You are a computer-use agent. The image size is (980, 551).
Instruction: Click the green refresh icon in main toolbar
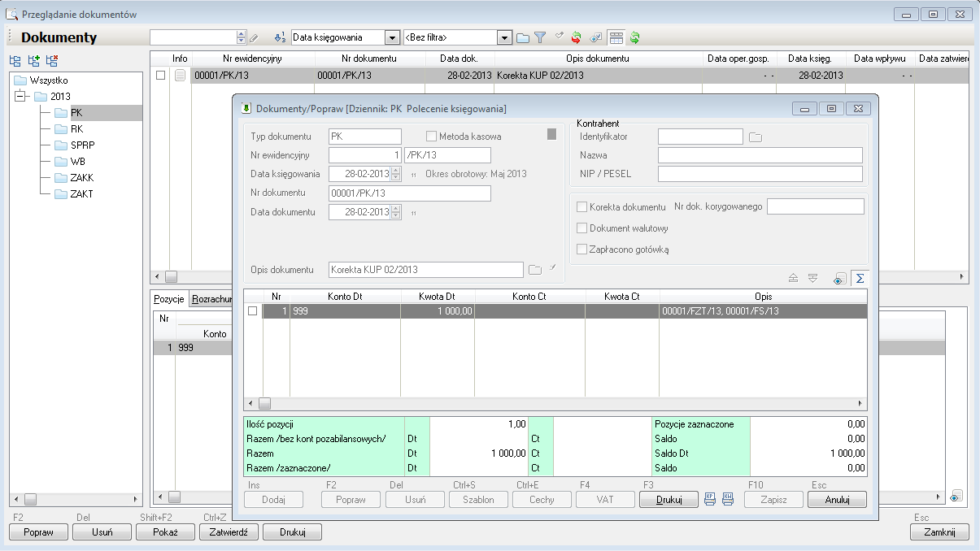[x=634, y=37]
